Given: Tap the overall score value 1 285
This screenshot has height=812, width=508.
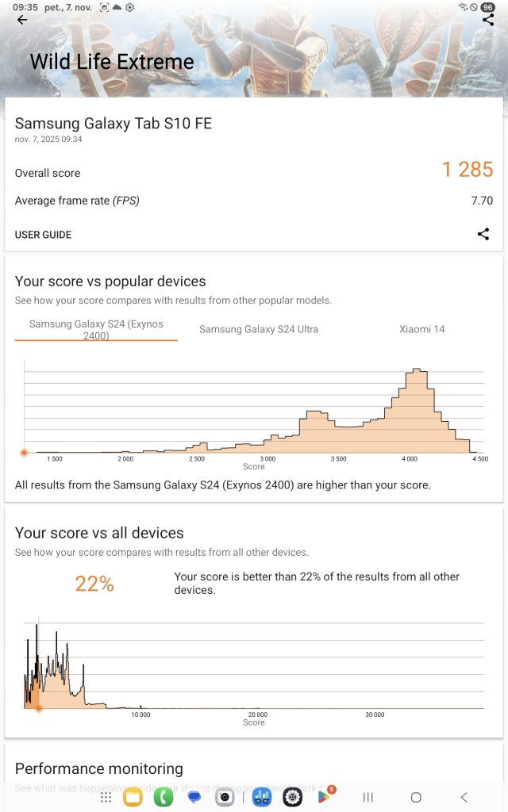Looking at the screenshot, I should [x=468, y=170].
